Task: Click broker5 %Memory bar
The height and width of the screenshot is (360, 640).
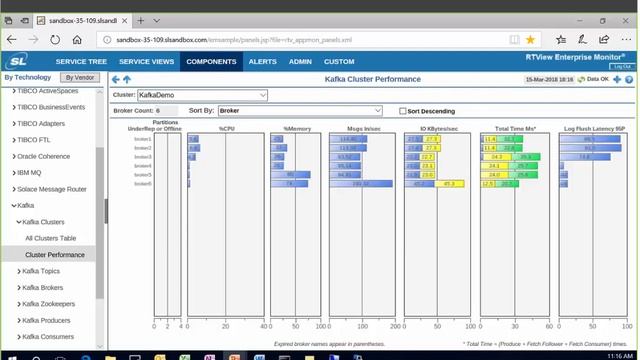Action: 291,175
